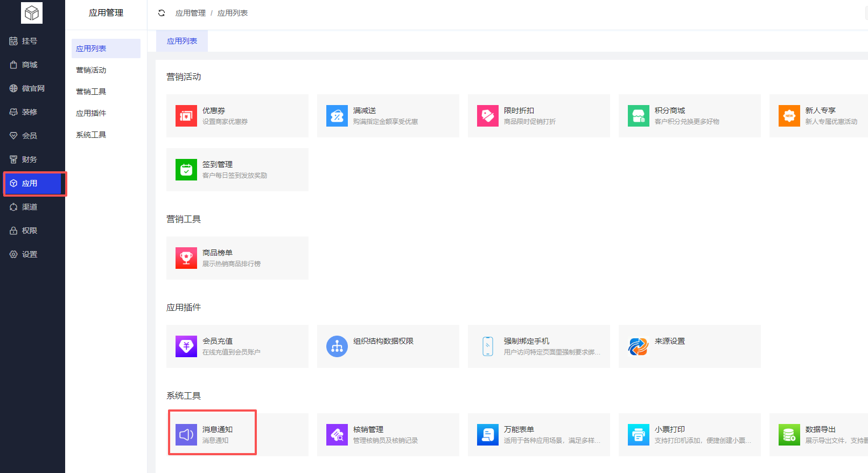Click the 挂号 sidebar icon
Image resolution: width=868 pixels, height=473 pixels.
point(13,41)
